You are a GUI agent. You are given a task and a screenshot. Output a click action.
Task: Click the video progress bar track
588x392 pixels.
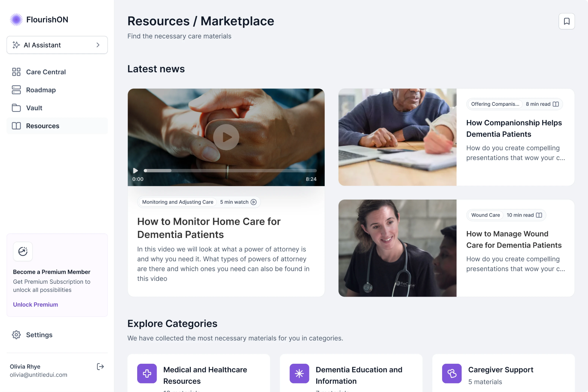[230, 170]
